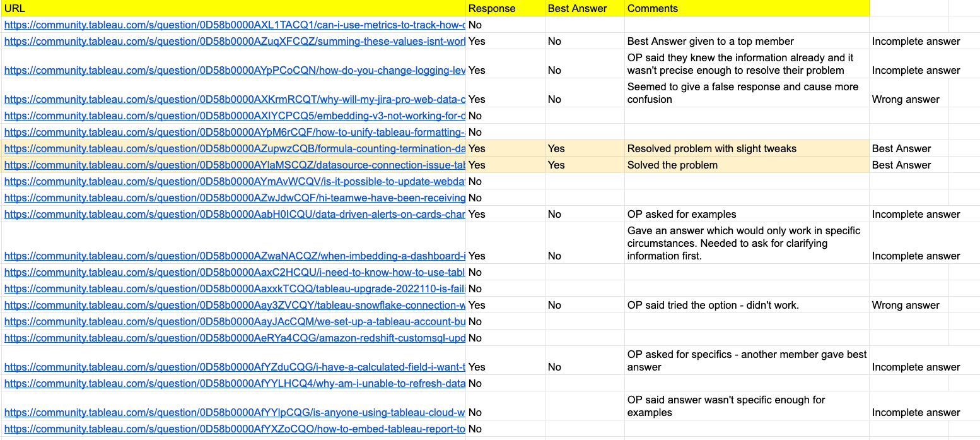This screenshot has height=440, width=980.
Task: Open the hi-teamwe-have-been-receiving link
Action: point(235,198)
